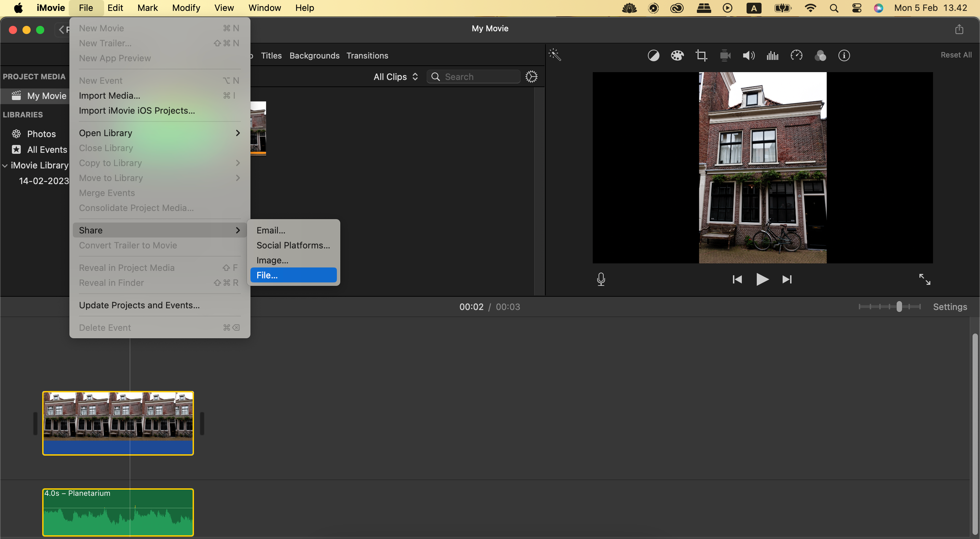Screen dimensions: 980x539
Task: Open the Color Balance adjustment icon
Action: pyautogui.click(x=654, y=55)
